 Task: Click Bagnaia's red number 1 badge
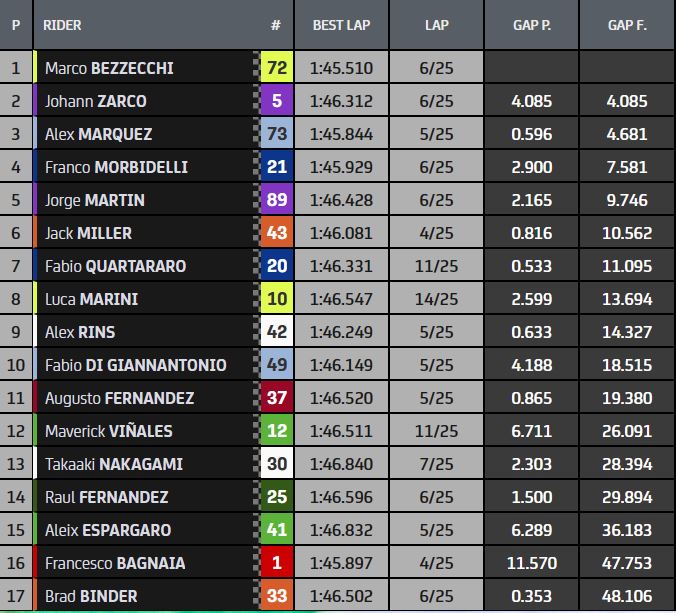[276, 563]
